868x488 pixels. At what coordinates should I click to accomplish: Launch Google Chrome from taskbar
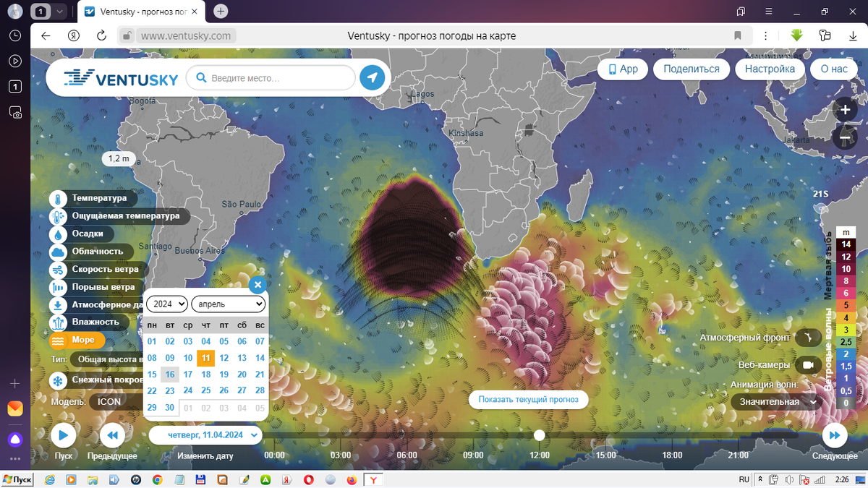[x=158, y=479]
